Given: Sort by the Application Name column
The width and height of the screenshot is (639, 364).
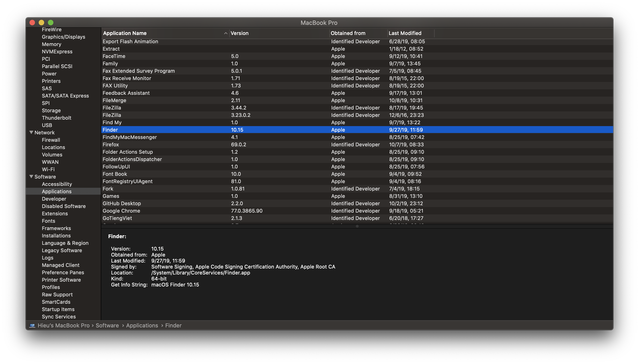Looking at the screenshot, I should pyautogui.click(x=165, y=33).
